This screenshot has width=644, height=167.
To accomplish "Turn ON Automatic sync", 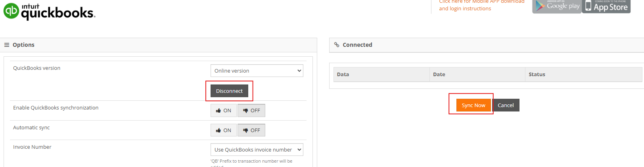I will click(x=224, y=130).
